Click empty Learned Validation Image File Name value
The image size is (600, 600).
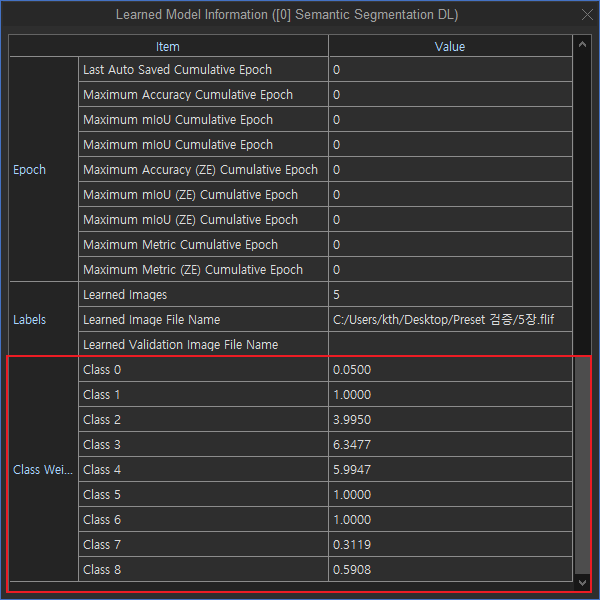click(450, 345)
